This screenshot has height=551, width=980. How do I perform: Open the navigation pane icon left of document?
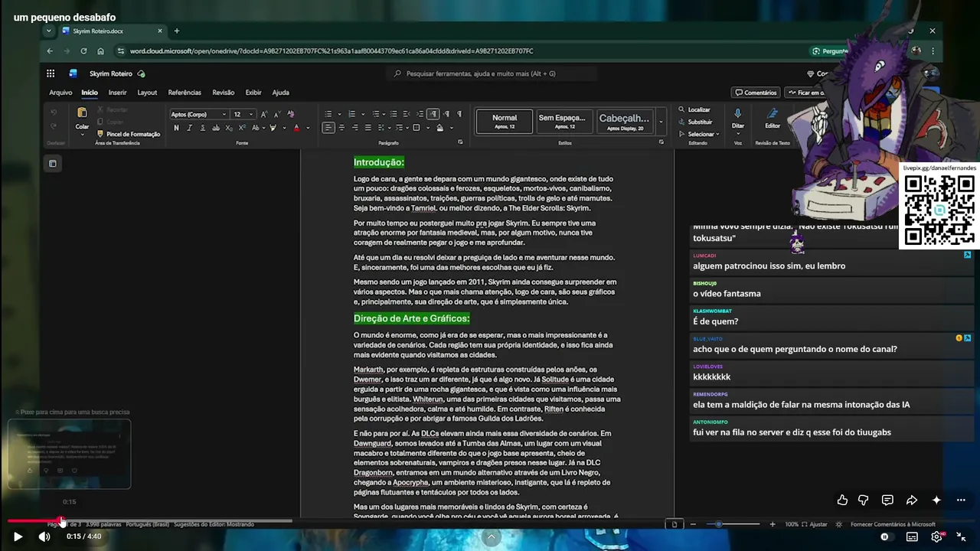52,163
